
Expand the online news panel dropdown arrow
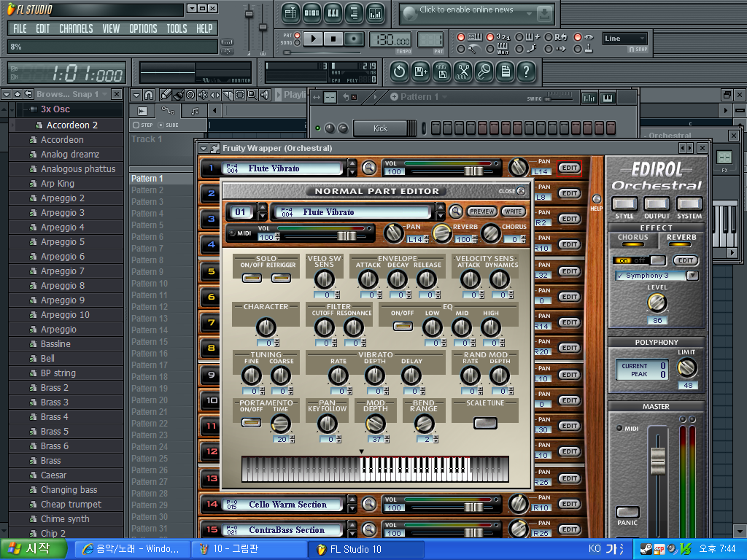click(x=529, y=14)
